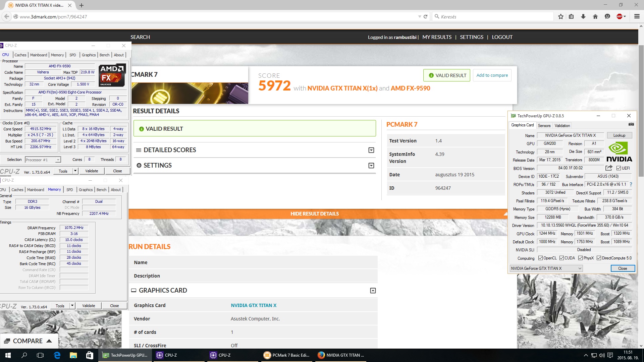Open the downloads arrow icon
Viewport: 644px width, 362px height.
(583, 16)
